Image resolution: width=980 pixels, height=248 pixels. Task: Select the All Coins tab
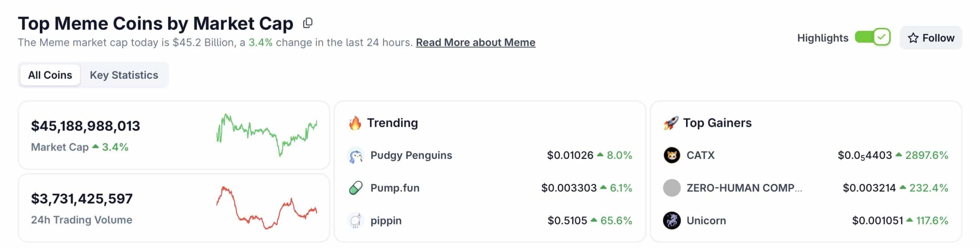pos(50,75)
